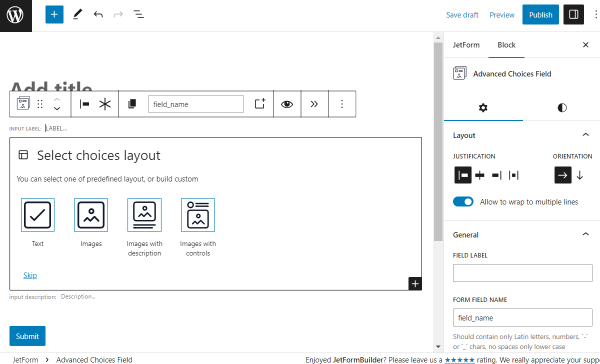Toggle the required asterisk in toolbar
600x364 pixels.
pyautogui.click(x=105, y=104)
